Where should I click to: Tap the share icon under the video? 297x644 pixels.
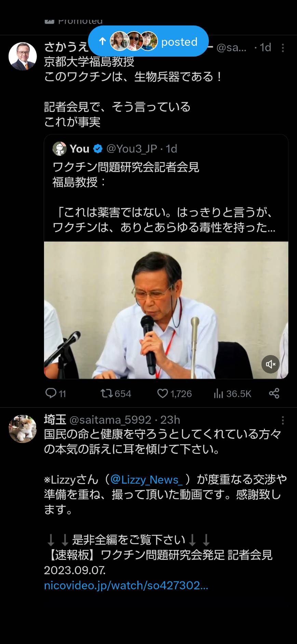coord(274,393)
